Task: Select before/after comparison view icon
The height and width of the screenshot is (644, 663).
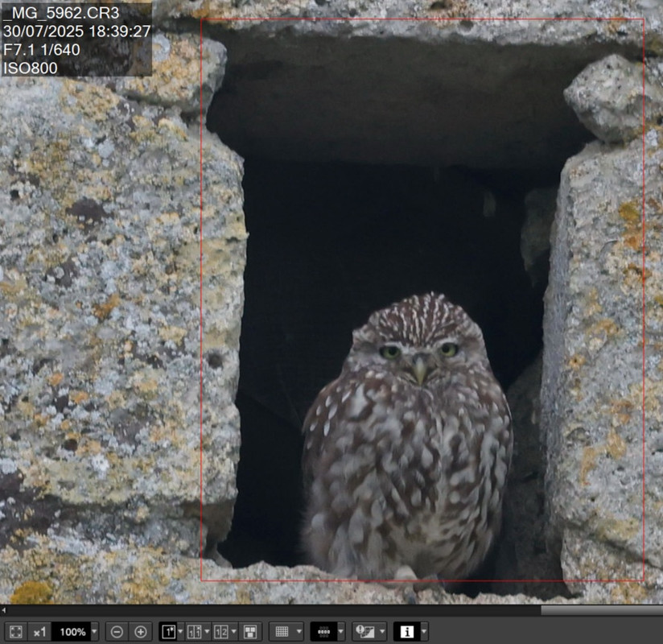Action: click(x=195, y=632)
